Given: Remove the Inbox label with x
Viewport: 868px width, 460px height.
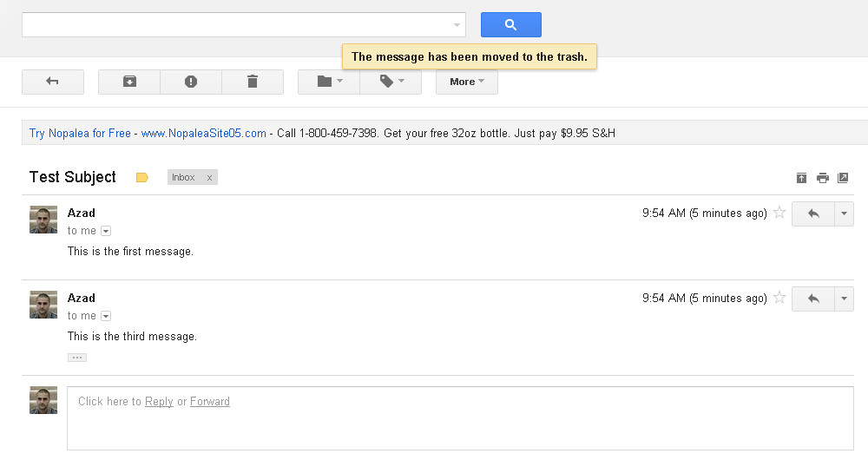Looking at the screenshot, I should [209, 178].
